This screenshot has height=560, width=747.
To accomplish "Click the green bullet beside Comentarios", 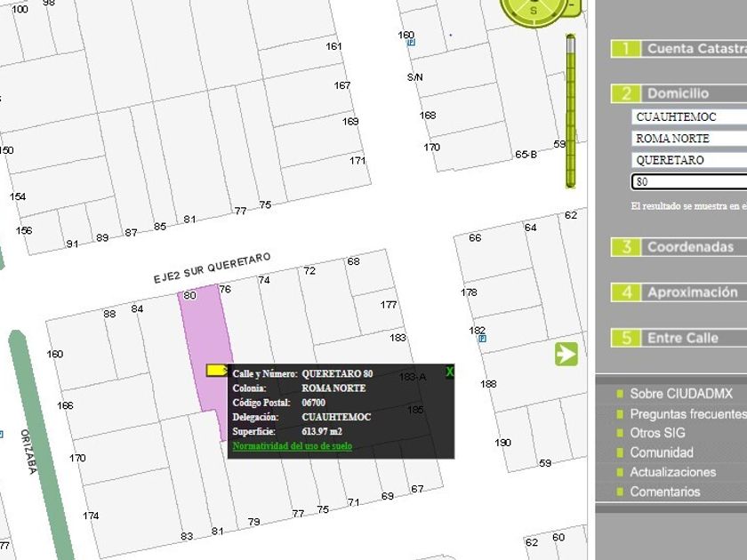I will [x=619, y=492].
